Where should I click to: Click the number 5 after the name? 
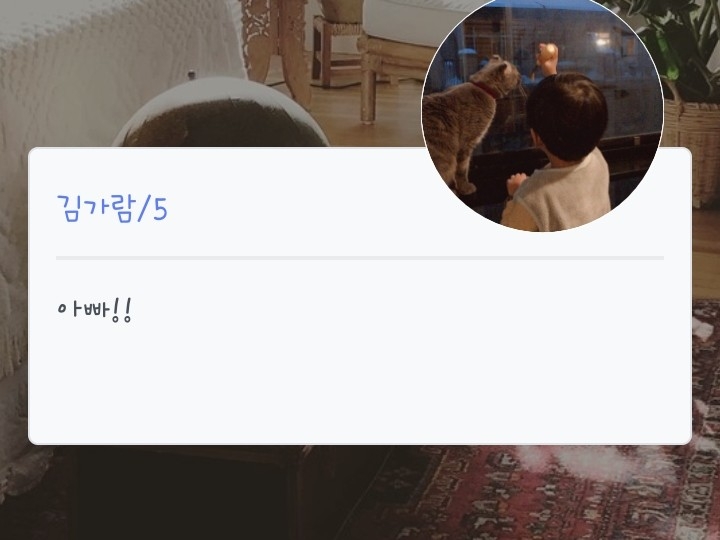point(160,209)
